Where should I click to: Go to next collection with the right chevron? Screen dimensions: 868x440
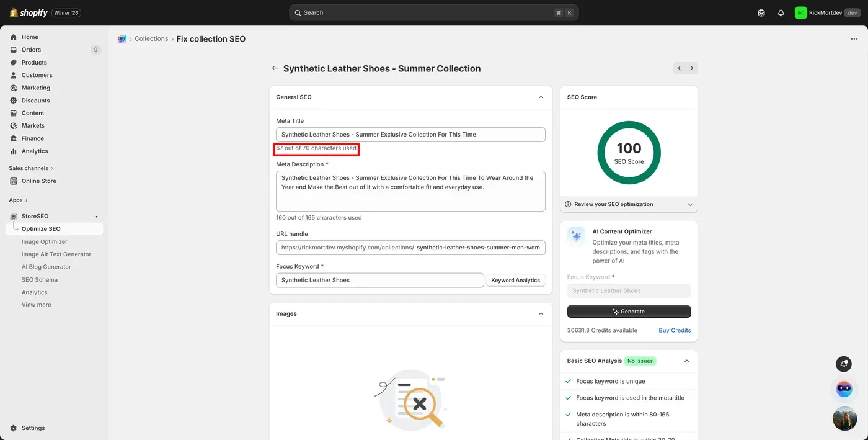(692, 68)
